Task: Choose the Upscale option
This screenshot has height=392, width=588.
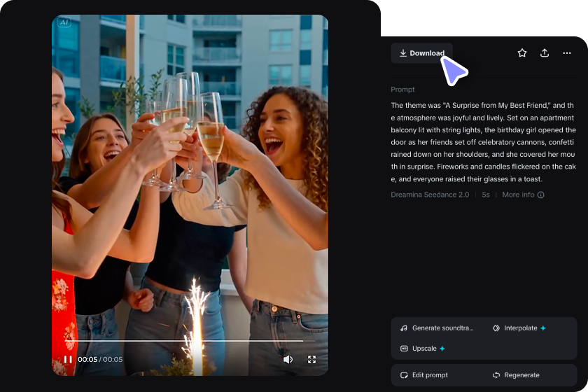Action: (x=423, y=349)
